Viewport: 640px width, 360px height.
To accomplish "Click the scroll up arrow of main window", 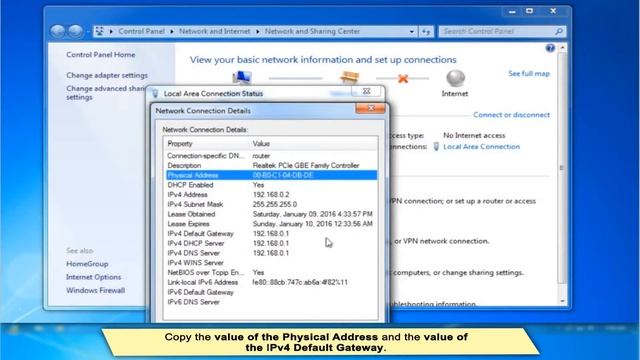I will [x=562, y=48].
